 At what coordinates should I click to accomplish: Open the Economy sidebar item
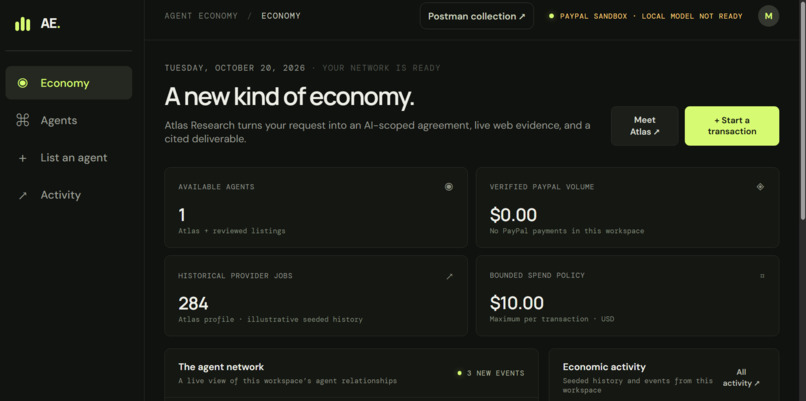(69, 83)
